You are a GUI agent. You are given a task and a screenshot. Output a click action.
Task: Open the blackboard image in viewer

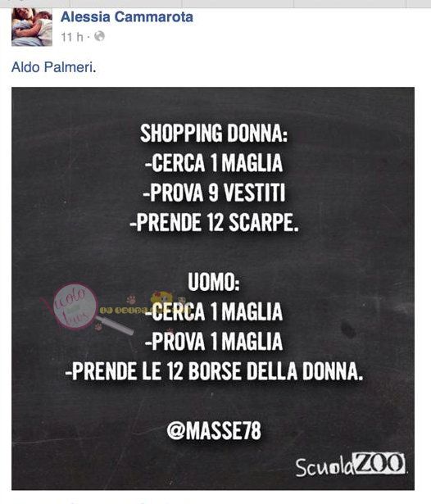pos(213,288)
